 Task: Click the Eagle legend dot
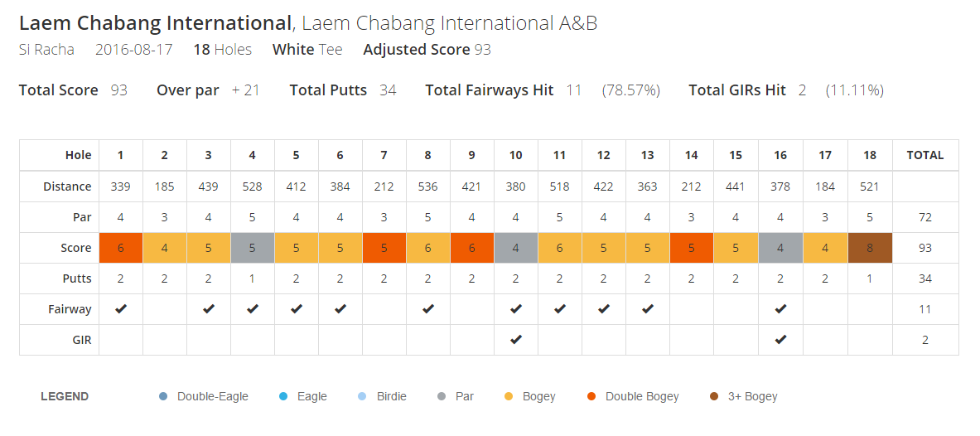pos(284,397)
